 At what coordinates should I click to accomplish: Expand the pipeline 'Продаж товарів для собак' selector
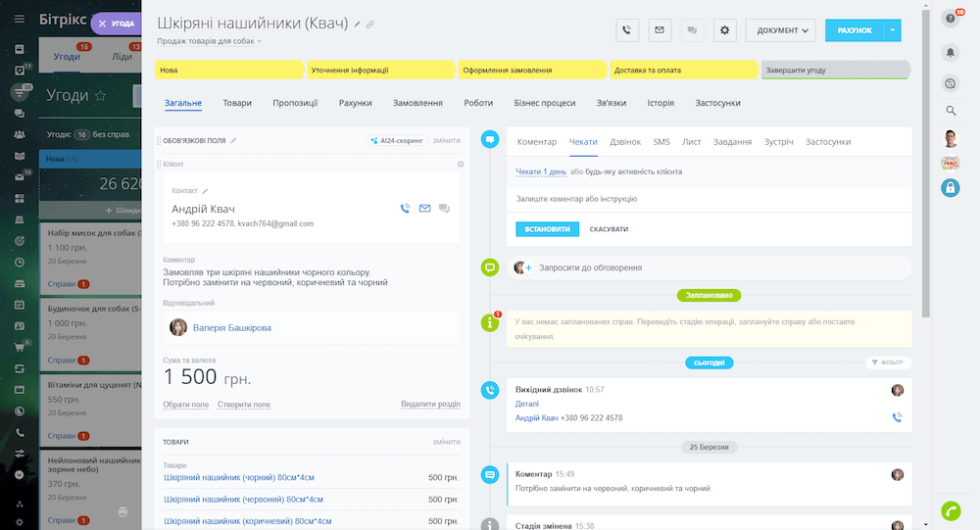click(x=210, y=42)
